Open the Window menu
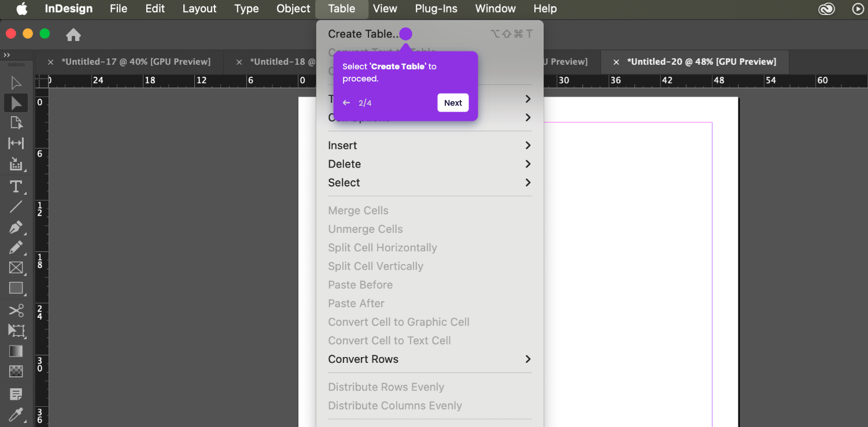Screen dimensions: 868x427 pyautogui.click(x=496, y=9)
